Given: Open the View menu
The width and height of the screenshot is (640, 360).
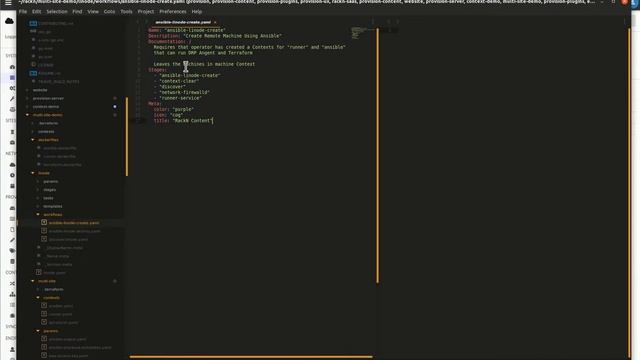Looking at the screenshot, I should [x=93, y=11].
